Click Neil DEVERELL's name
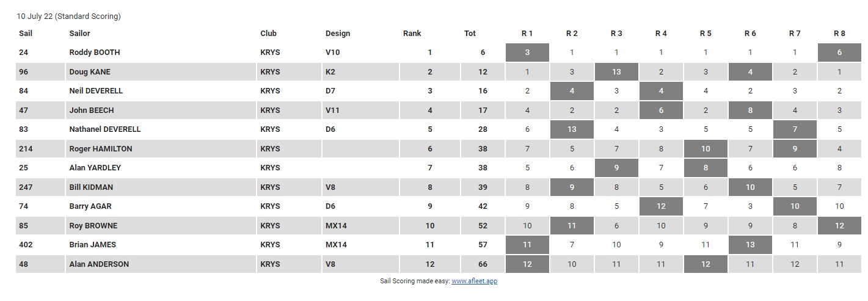868x301 pixels. click(x=96, y=91)
